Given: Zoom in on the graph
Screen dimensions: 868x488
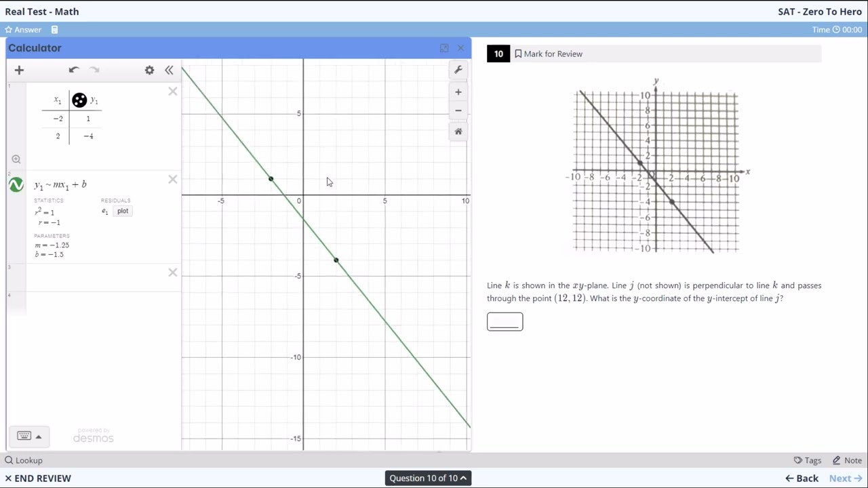Looking at the screenshot, I should click(458, 92).
